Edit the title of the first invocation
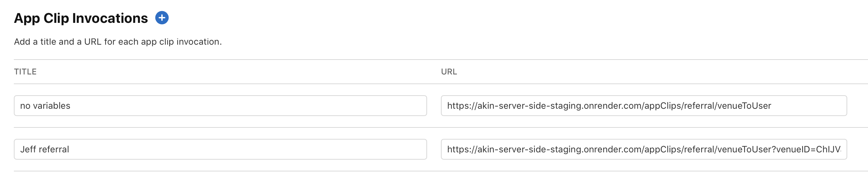The width and height of the screenshot is (868, 196). (x=220, y=106)
